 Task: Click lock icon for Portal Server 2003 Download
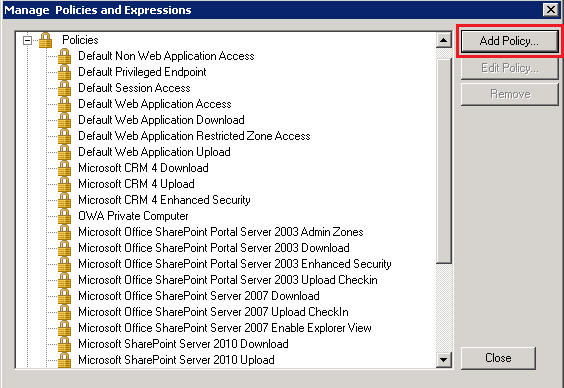[x=64, y=248]
